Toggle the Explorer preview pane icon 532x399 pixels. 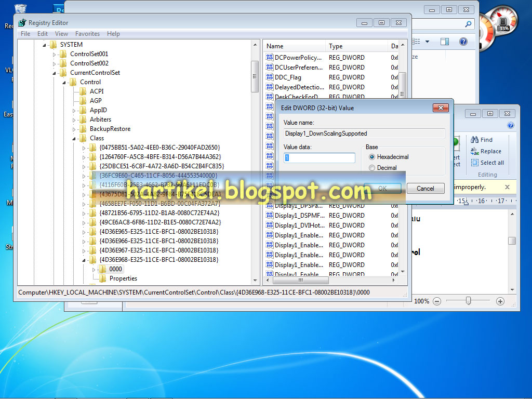point(445,42)
